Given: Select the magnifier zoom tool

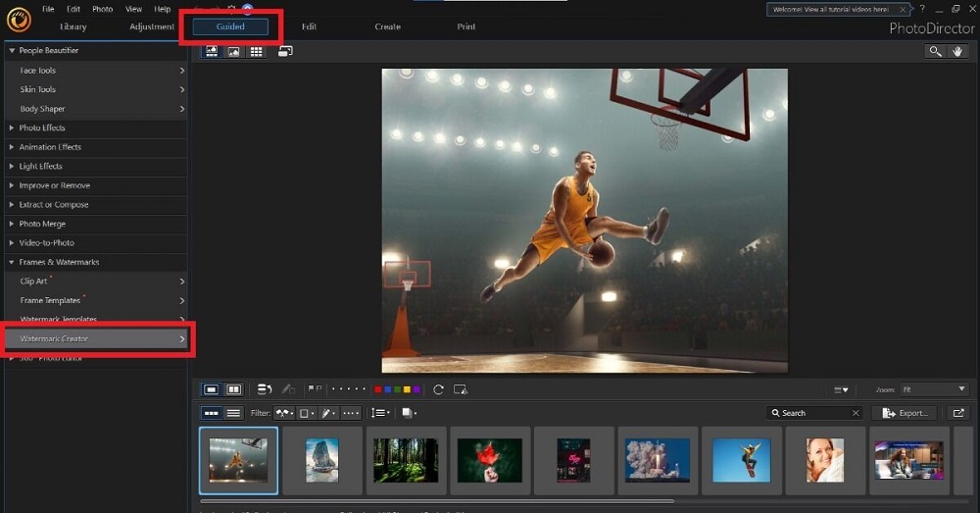Looking at the screenshot, I should tap(935, 51).
